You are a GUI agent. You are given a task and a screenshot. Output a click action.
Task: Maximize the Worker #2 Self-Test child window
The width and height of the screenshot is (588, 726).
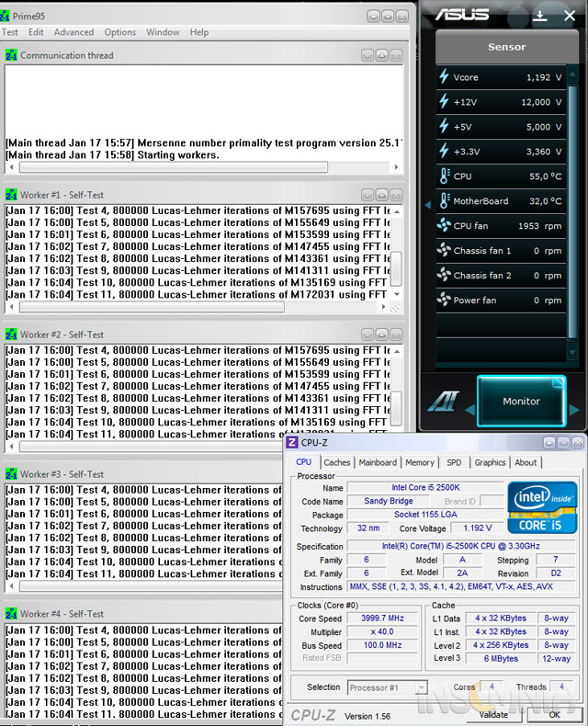click(x=382, y=335)
